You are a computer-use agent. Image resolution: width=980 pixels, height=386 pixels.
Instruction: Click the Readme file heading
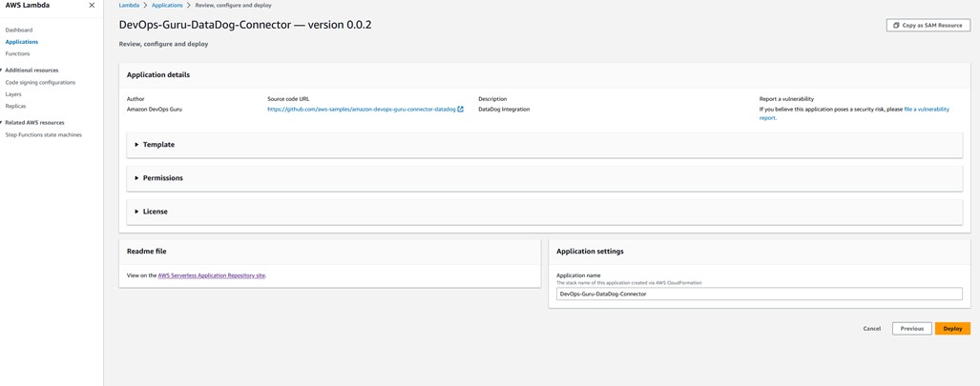point(146,252)
